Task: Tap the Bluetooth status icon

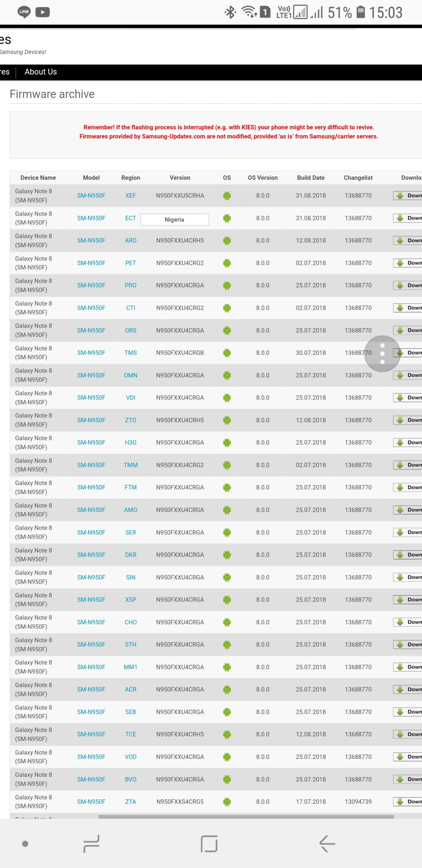Action: click(x=231, y=12)
